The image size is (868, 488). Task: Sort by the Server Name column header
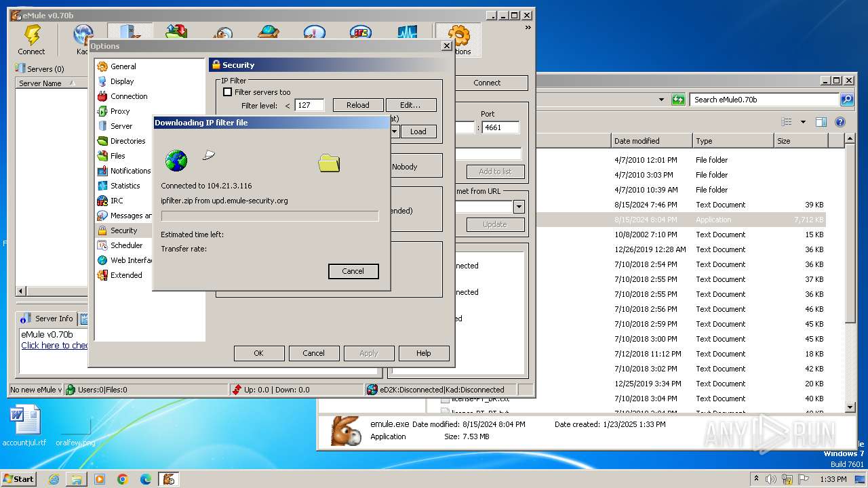pos(51,83)
